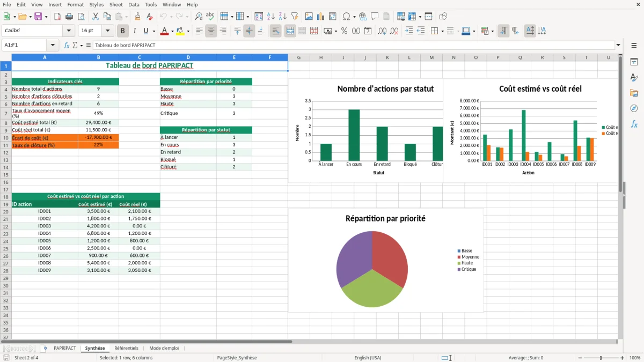The width and height of the screenshot is (644, 362).
Task: Toggle Print Preview icon
Action: click(80, 17)
